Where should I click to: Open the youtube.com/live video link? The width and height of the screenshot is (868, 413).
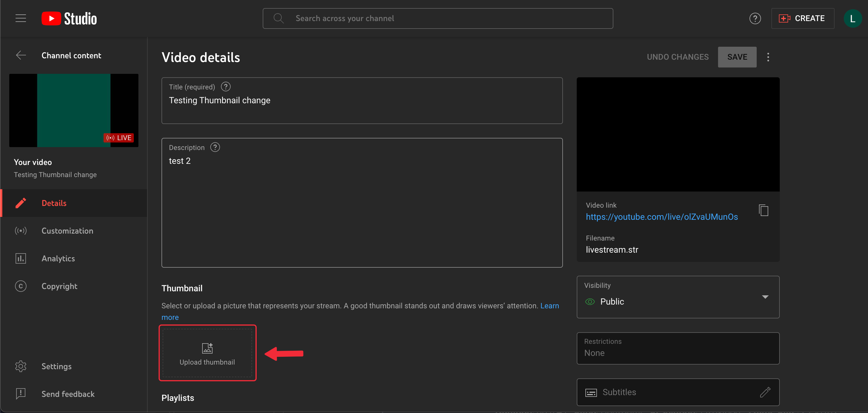click(662, 217)
